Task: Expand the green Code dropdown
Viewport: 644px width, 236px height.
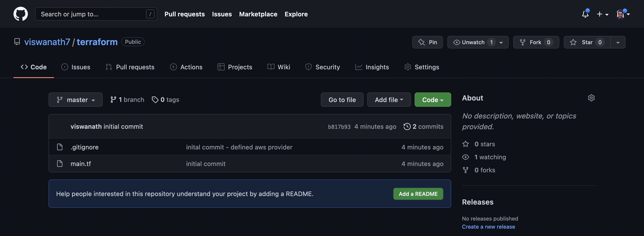Action: click(x=433, y=100)
